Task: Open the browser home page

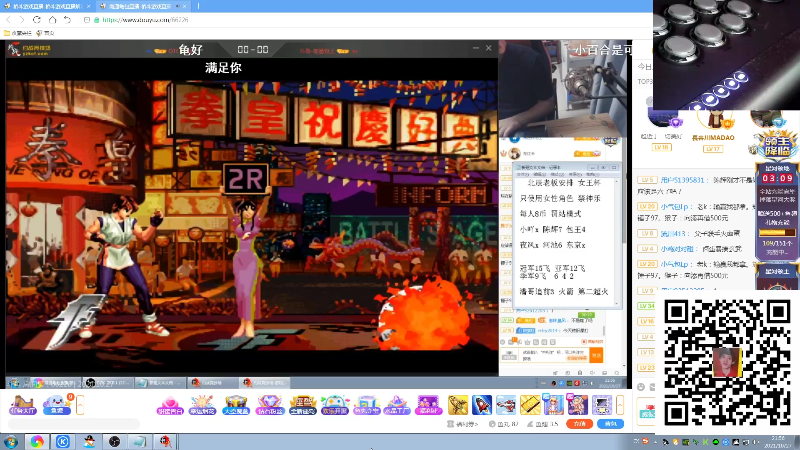Action: (x=52, y=20)
